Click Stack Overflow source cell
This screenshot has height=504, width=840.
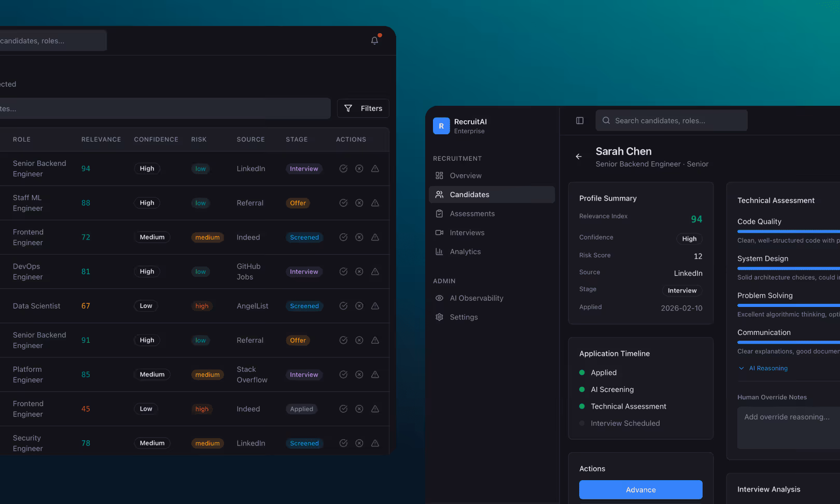click(x=252, y=374)
